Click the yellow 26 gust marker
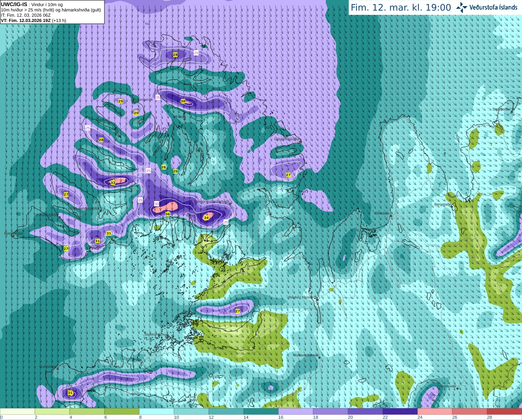 point(164,167)
